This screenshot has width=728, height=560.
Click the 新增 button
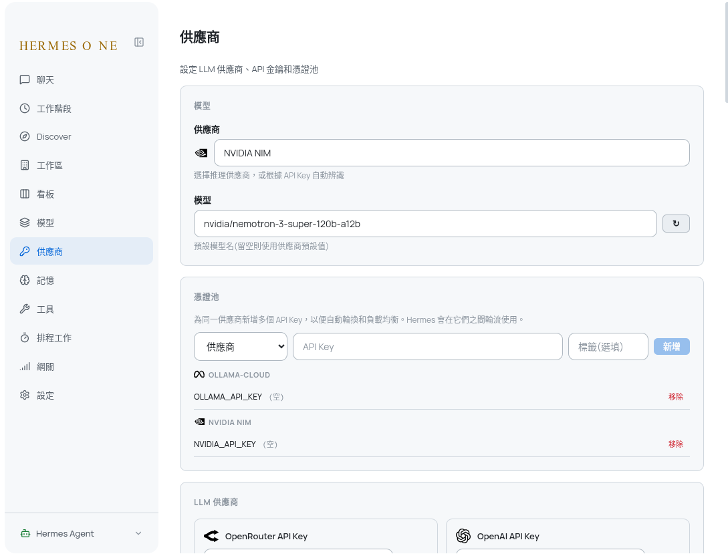pyautogui.click(x=671, y=347)
